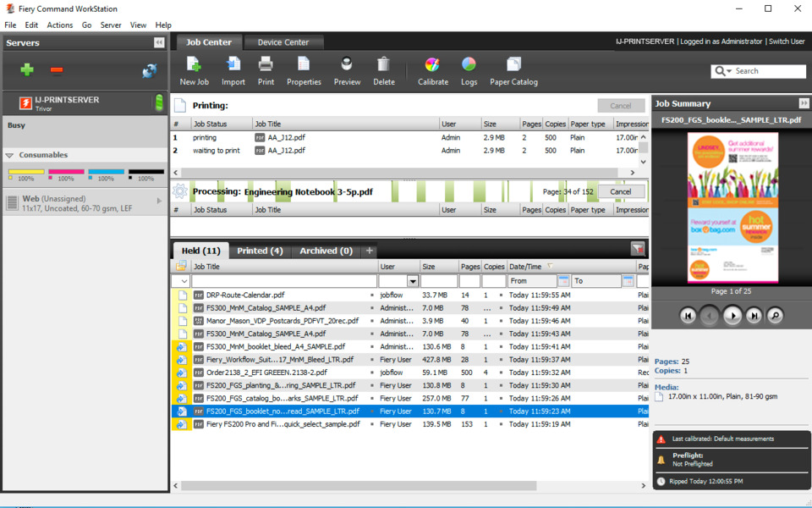Image resolution: width=812 pixels, height=508 pixels.
Task: Add a server with green plus icon
Action: pos(27,69)
